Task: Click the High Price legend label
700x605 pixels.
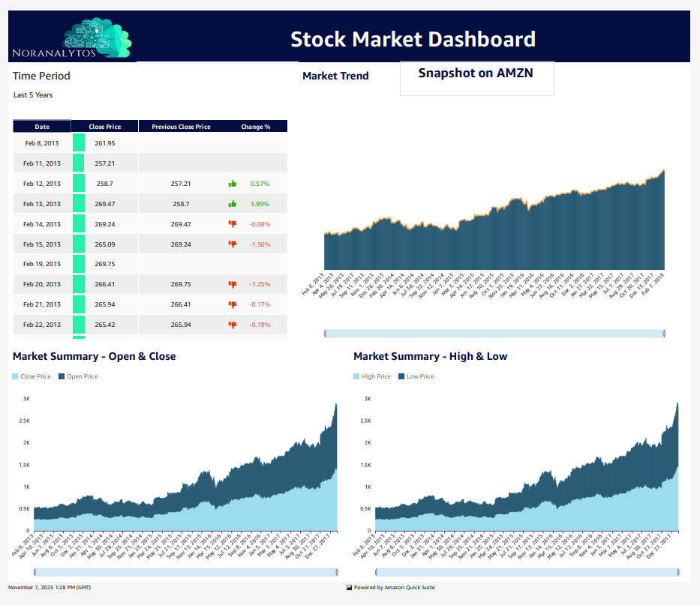Action: [371, 376]
